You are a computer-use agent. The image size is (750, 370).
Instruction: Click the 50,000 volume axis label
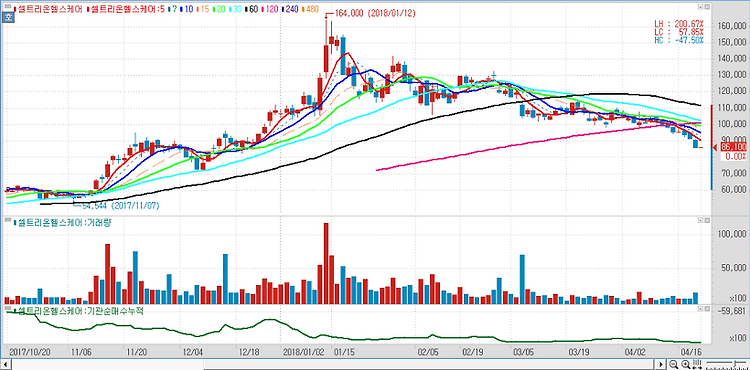[733, 268]
